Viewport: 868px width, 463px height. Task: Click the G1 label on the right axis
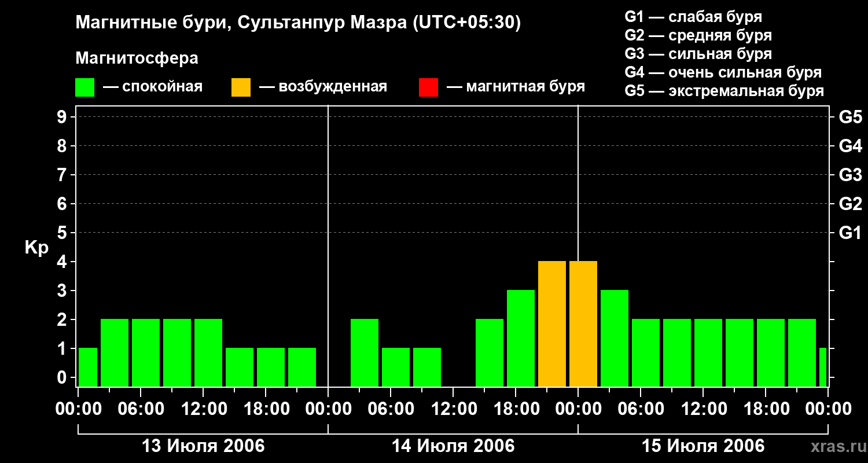click(x=851, y=233)
